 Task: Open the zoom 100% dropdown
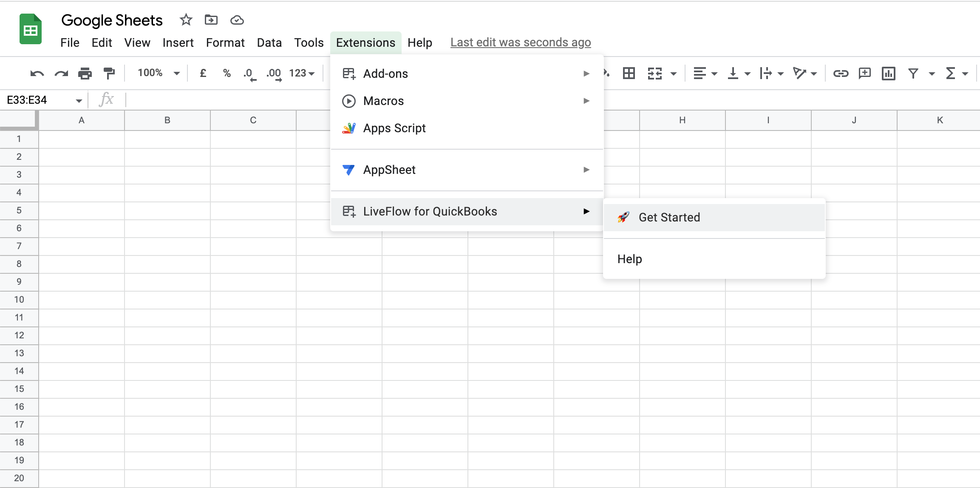point(159,73)
